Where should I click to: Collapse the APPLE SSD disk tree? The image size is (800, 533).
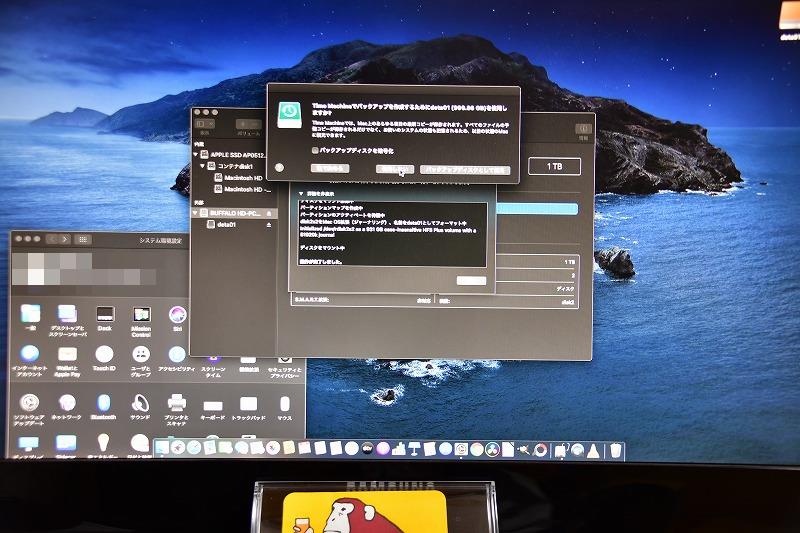pos(195,154)
